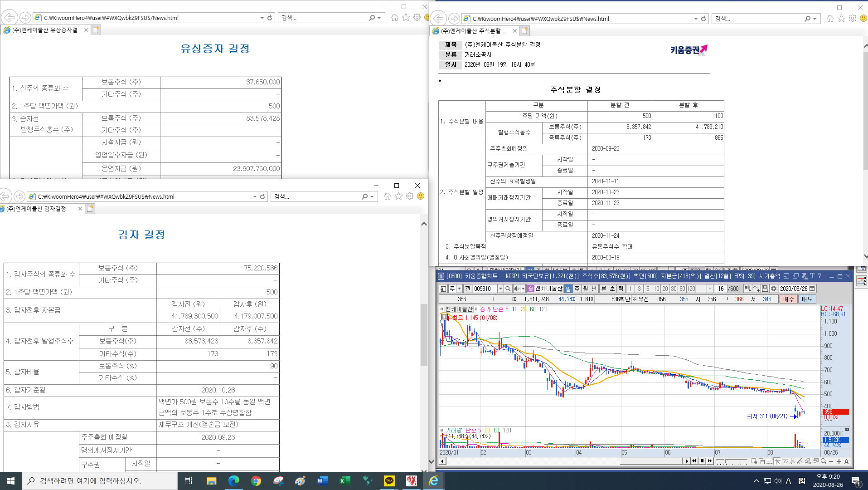Screen dimensions: 868x490
Task: Click the 매수 buy button
Action: click(x=789, y=299)
